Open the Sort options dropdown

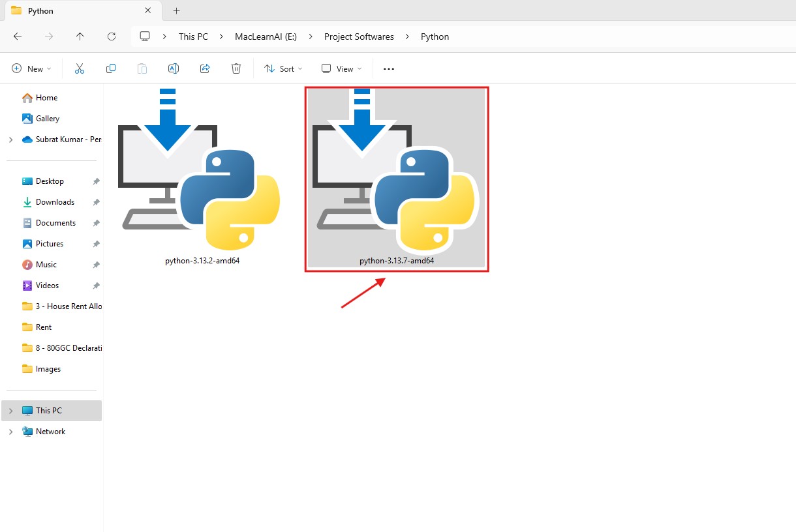click(x=283, y=68)
